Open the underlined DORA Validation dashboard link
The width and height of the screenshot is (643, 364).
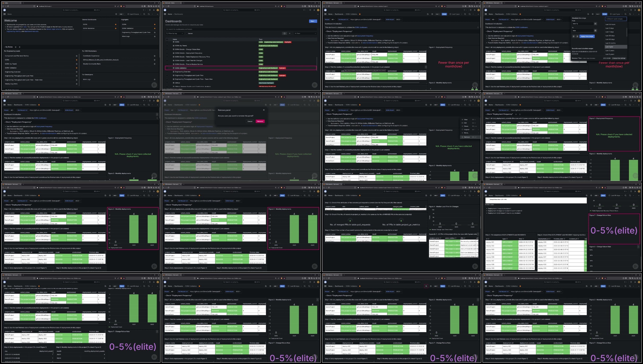181,68
